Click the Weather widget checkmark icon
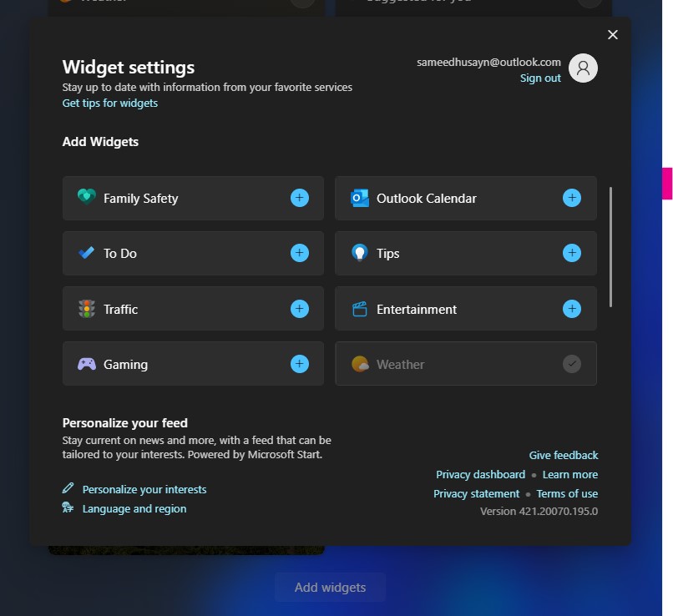The image size is (673, 616). (572, 364)
